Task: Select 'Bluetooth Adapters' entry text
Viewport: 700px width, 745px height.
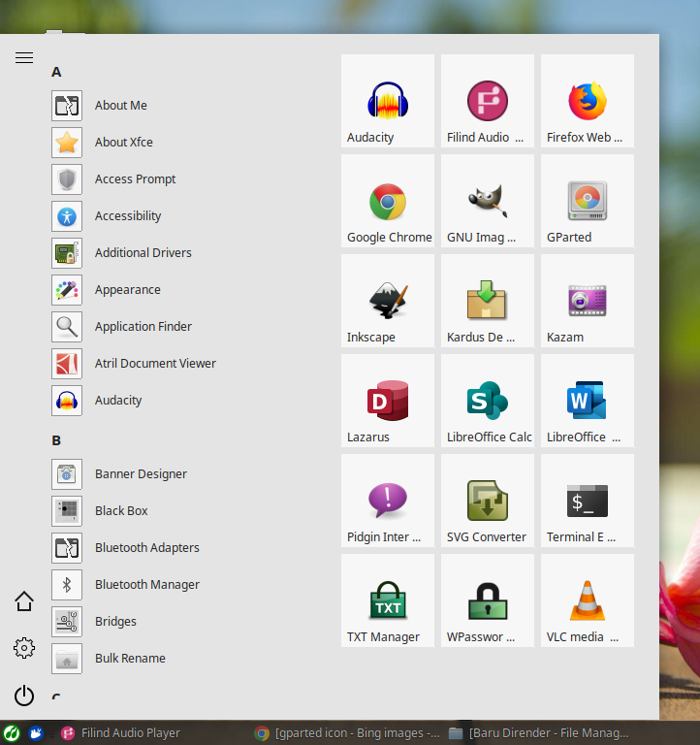Action: pyautogui.click(x=147, y=548)
